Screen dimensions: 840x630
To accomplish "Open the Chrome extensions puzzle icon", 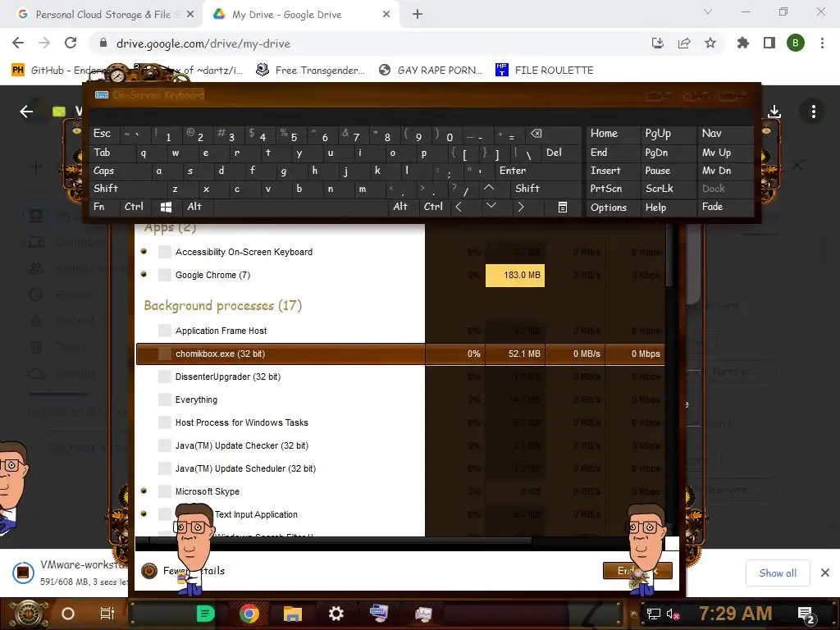I will tap(743, 43).
